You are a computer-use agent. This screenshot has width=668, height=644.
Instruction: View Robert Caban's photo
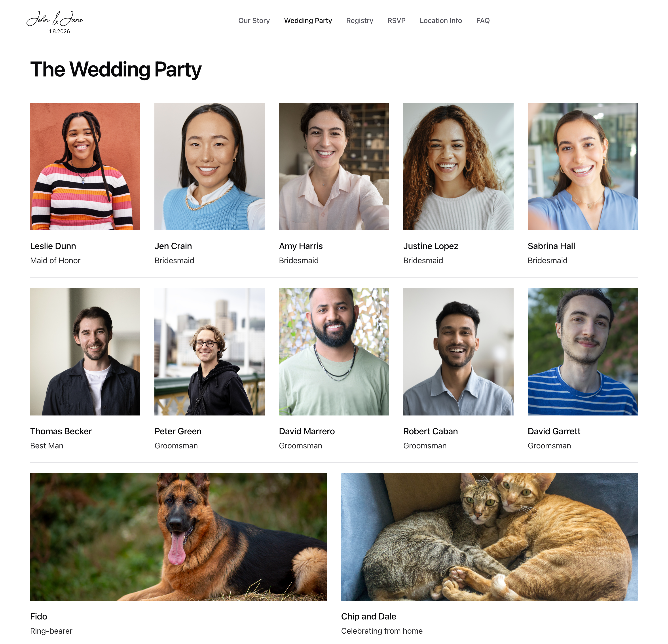point(458,351)
